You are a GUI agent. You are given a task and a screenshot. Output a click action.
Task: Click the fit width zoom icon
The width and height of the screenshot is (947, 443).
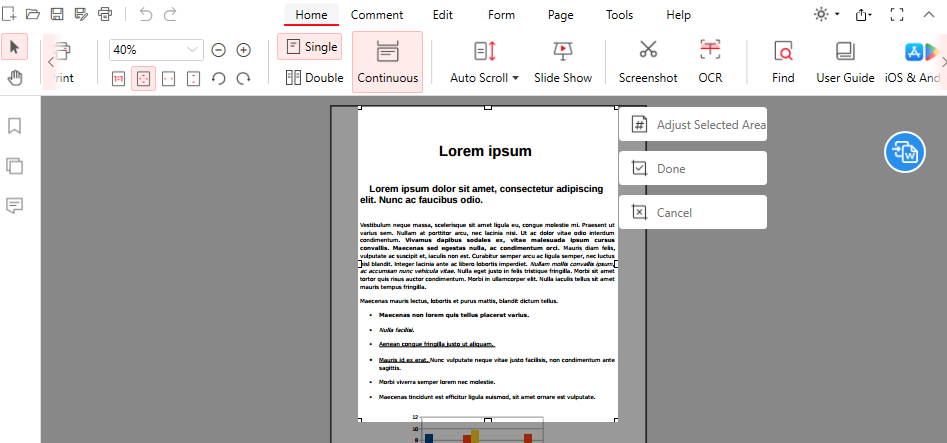169,79
